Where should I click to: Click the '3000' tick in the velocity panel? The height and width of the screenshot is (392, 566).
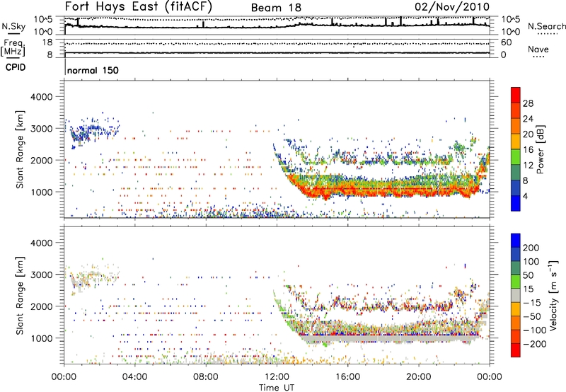coord(42,275)
